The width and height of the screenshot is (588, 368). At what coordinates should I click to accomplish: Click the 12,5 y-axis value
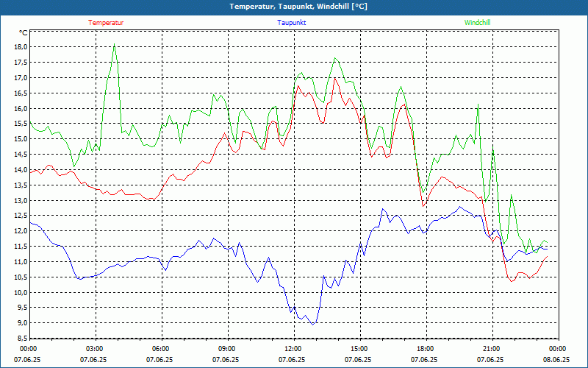tap(21, 216)
